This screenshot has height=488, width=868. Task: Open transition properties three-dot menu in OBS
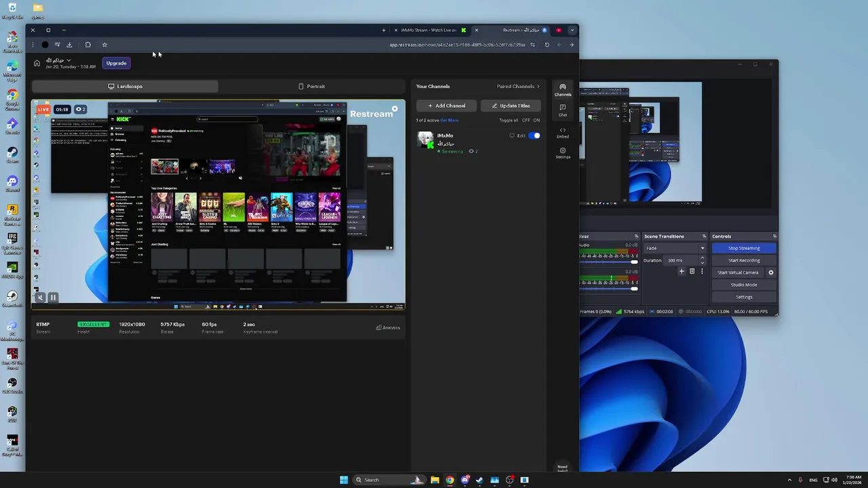click(702, 272)
